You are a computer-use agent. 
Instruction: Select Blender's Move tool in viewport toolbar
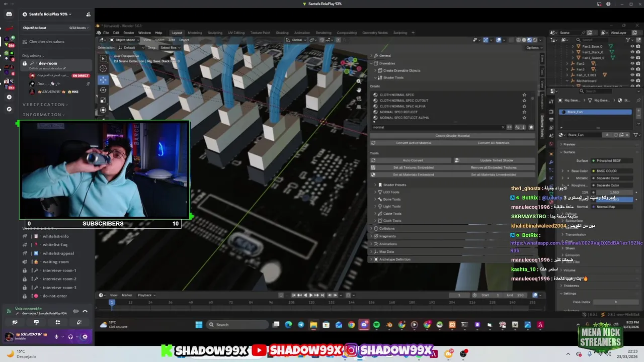tap(103, 79)
